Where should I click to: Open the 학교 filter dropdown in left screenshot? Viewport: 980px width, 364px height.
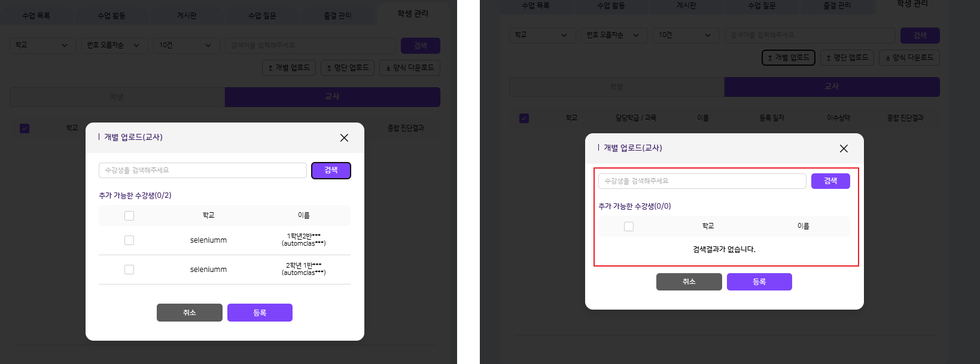(42, 45)
